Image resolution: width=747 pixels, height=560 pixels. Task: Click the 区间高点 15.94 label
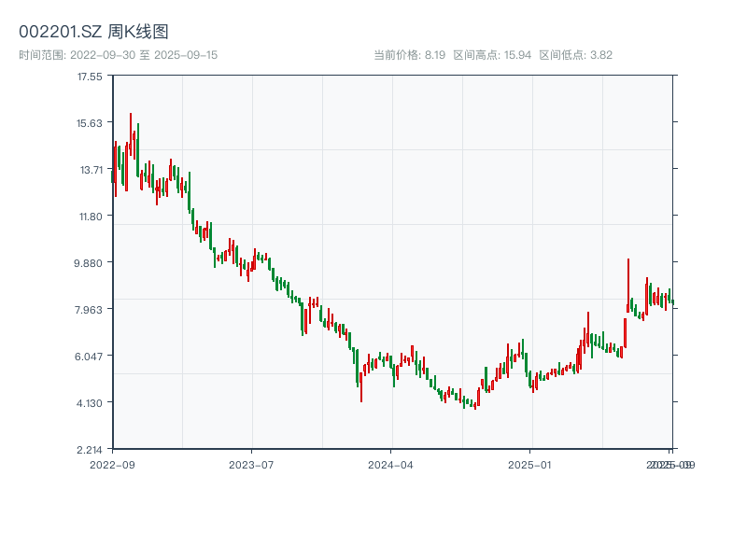tap(492, 55)
